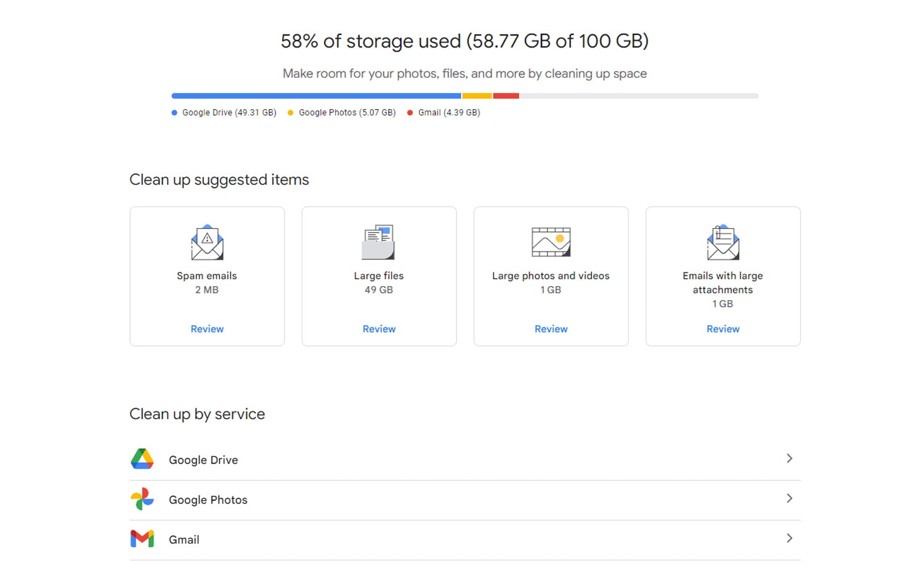This screenshot has height=585, width=924.
Task: Select the Large files 49 GB card
Action: point(378,276)
